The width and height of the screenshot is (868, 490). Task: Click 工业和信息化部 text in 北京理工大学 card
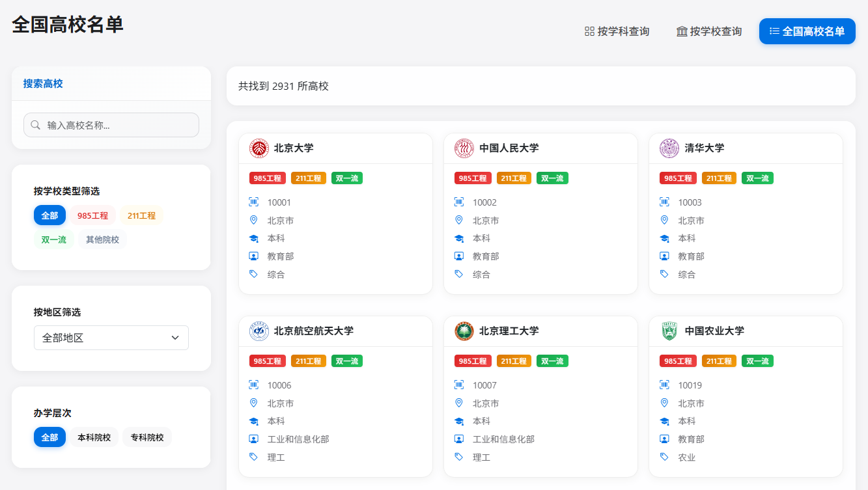pos(503,439)
